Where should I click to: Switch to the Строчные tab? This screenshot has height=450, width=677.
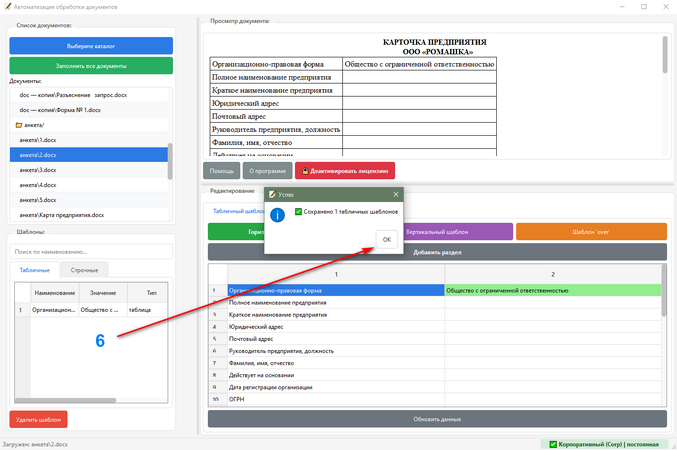[x=84, y=270]
